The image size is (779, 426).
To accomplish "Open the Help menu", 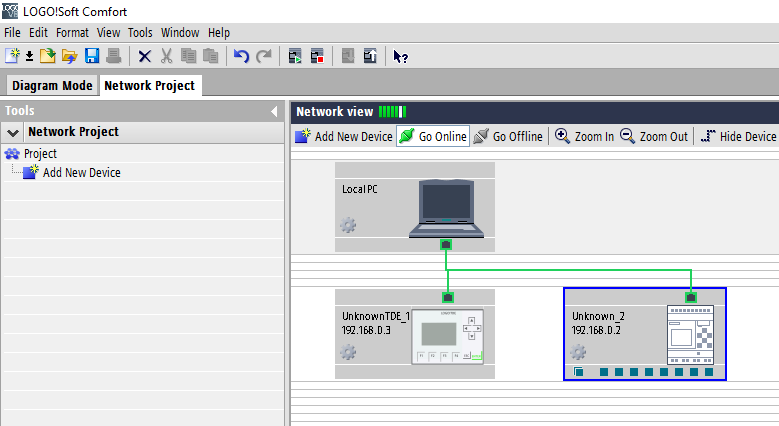I will coord(219,33).
